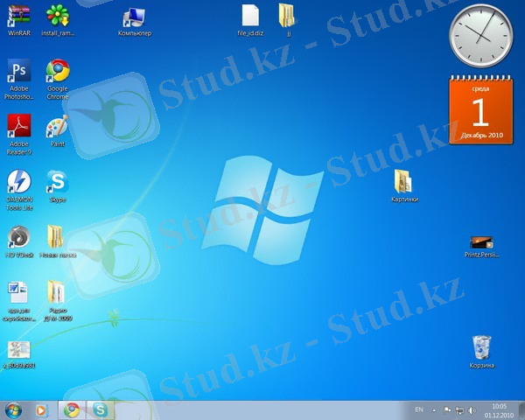The height and width of the screenshot is (420, 525).
Task: Launch the Skype desktop shortcut
Action: (58, 186)
